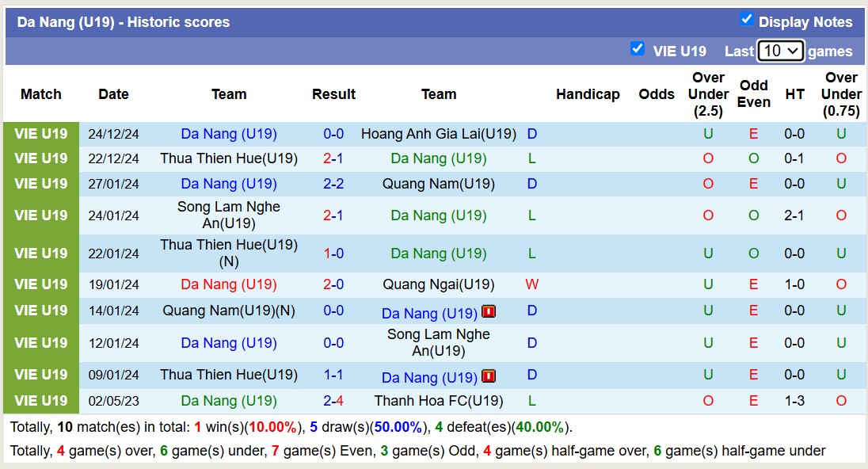Click the Thanh Hoa FC(U19) team link

tap(439, 401)
